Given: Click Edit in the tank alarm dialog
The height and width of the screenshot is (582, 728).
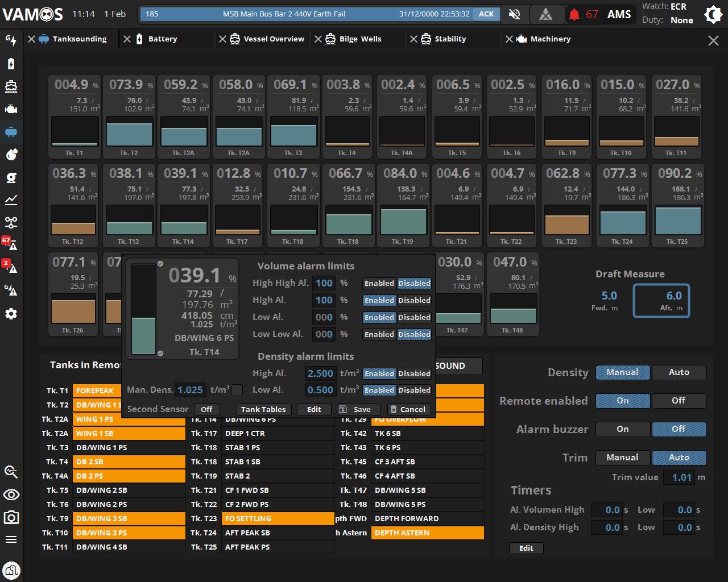Looking at the screenshot, I should pyautogui.click(x=314, y=409).
